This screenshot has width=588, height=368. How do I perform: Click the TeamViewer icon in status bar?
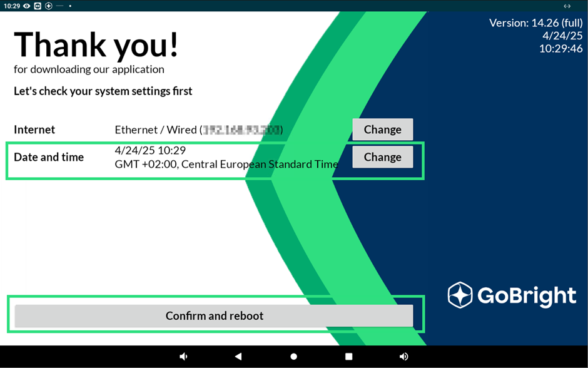point(38,6)
